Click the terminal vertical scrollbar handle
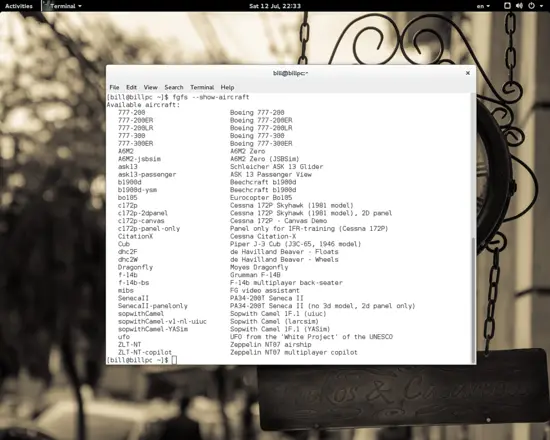 tap(473, 300)
